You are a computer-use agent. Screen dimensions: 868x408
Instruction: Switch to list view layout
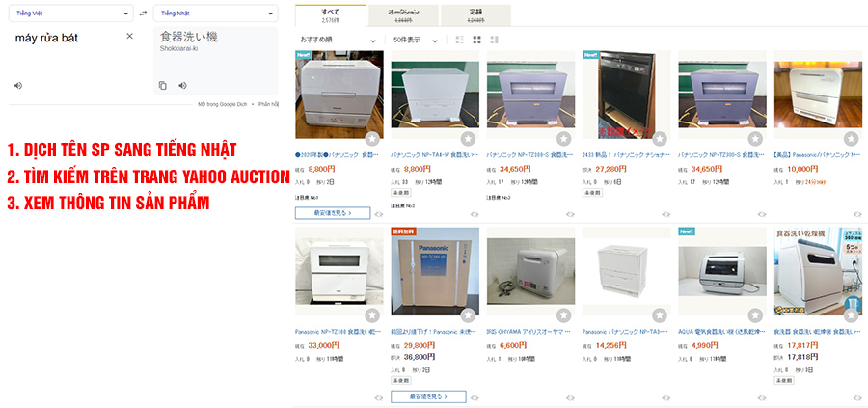pyautogui.click(x=459, y=40)
